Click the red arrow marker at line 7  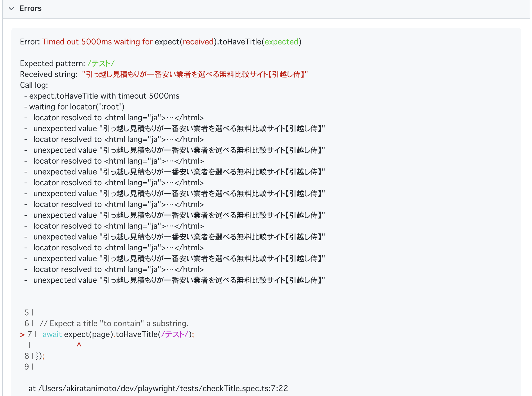point(22,335)
